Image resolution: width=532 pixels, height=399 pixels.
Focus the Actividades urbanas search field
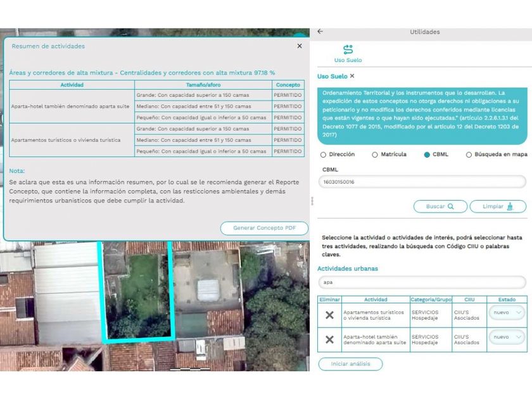point(422,283)
